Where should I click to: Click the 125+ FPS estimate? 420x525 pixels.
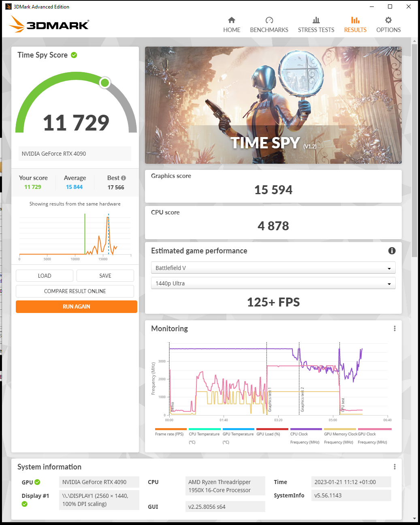coord(273,302)
